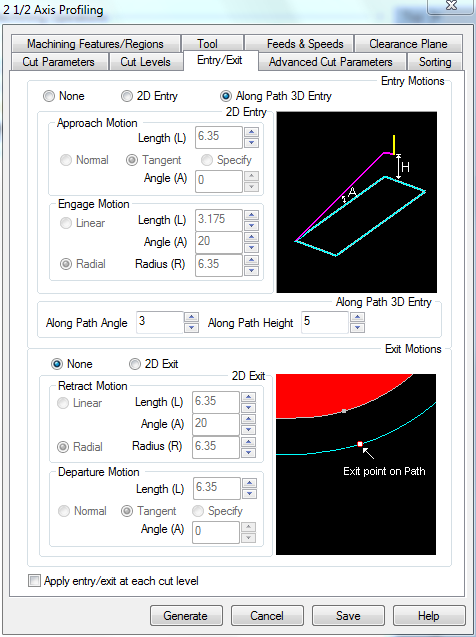The image size is (476, 637).
Task: Increase Along Path Height with up arrow
Action: click(x=357, y=317)
